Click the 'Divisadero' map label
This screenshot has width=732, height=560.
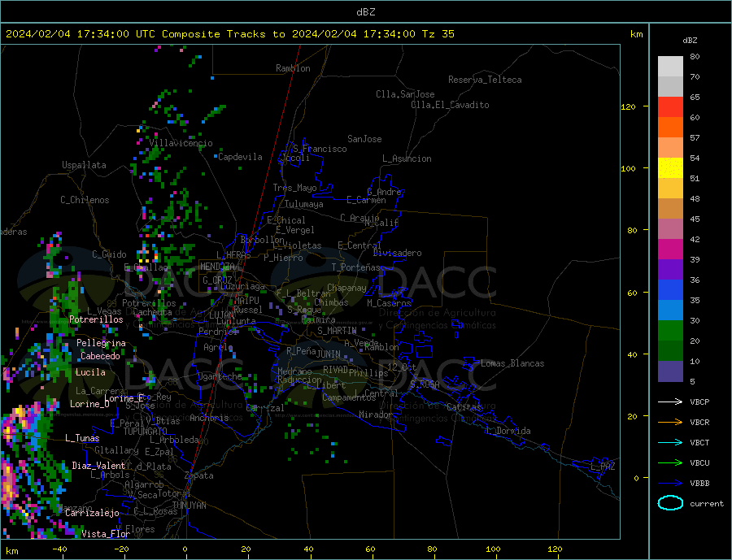coord(397,253)
